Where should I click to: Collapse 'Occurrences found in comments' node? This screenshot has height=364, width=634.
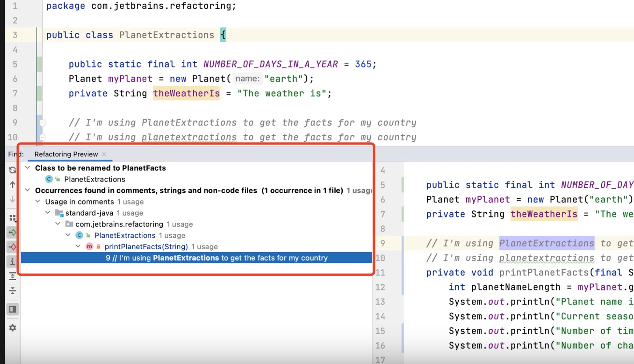(28, 190)
